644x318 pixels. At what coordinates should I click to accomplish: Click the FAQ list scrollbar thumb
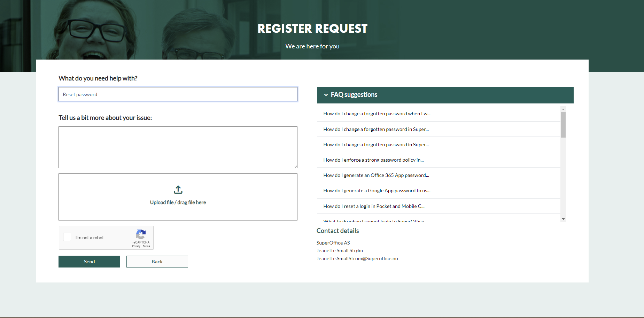(563, 125)
